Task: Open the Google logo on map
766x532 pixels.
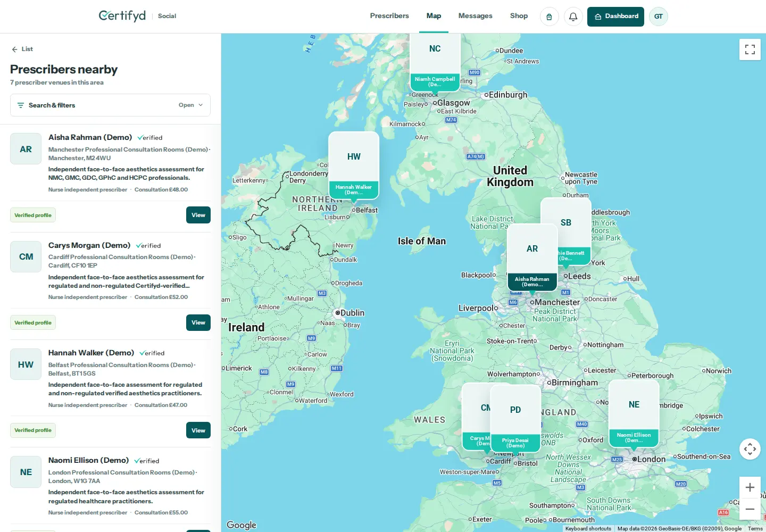Action: [242, 525]
